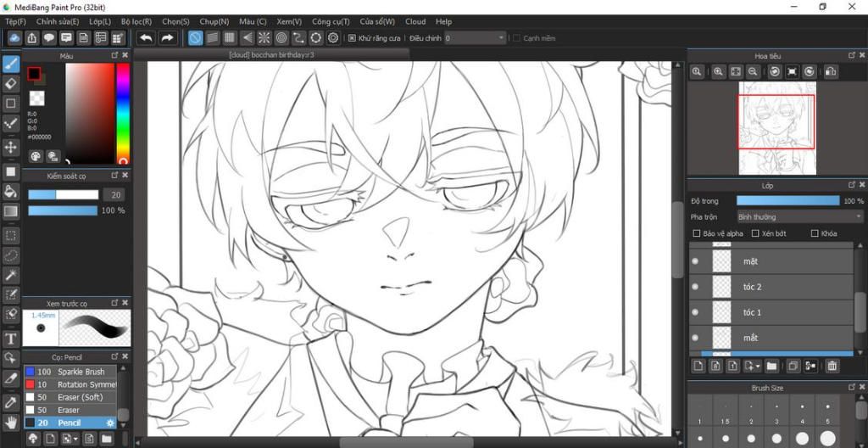The height and width of the screenshot is (448, 868).
Task: Activate the Lasso selection tool
Action: tap(10, 255)
